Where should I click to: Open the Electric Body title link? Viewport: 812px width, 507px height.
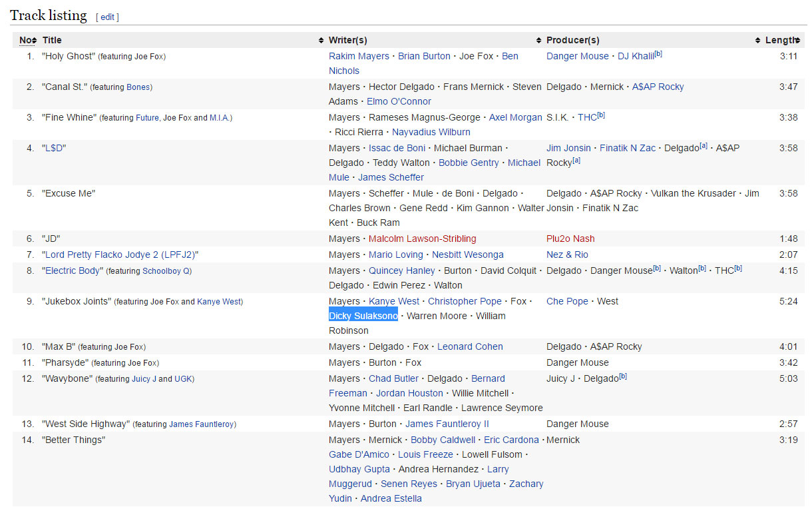point(73,270)
